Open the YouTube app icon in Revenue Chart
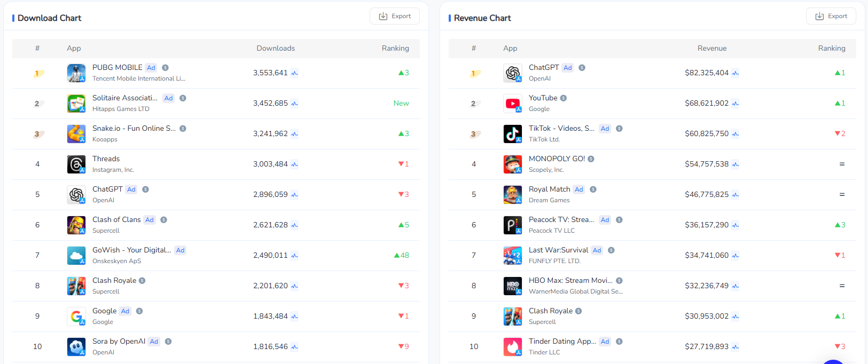 click(x=512, y=104)
